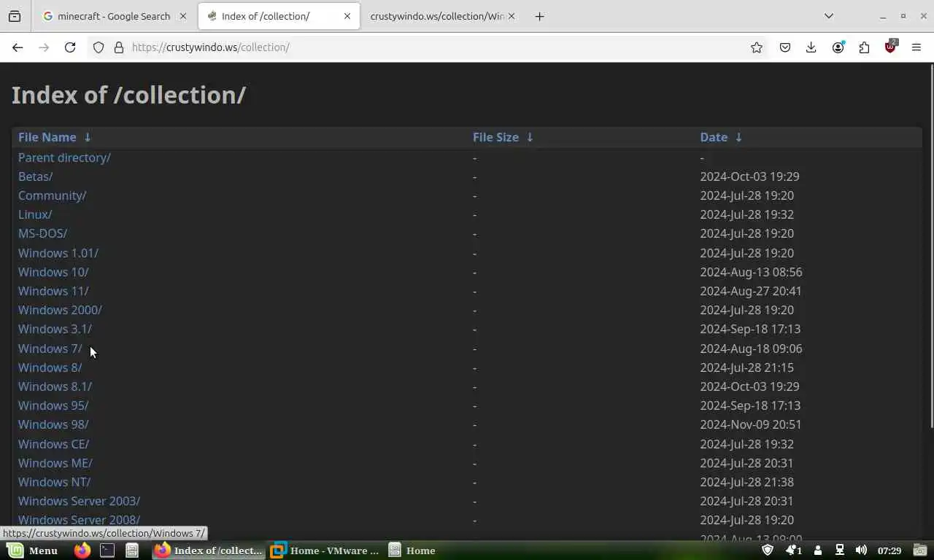Screen dimensions: 934x560
Task: Open the volume speaker tray icon
Action: [861, 551]
